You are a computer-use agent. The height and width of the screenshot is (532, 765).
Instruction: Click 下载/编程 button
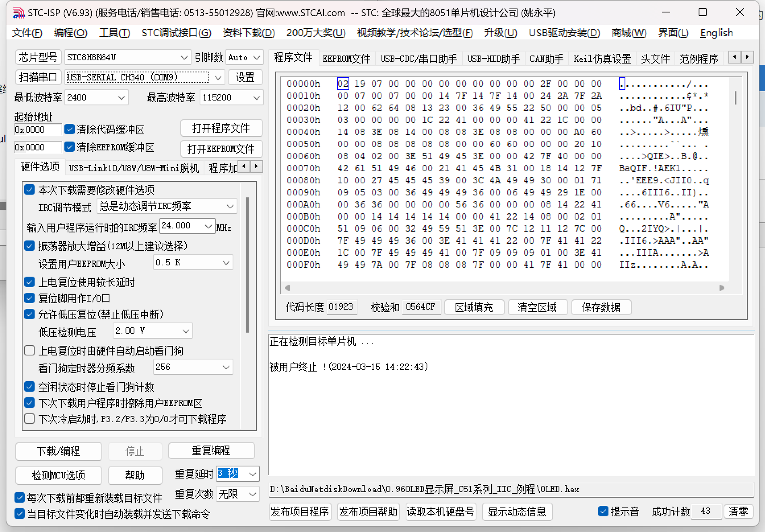coord(58,451)
